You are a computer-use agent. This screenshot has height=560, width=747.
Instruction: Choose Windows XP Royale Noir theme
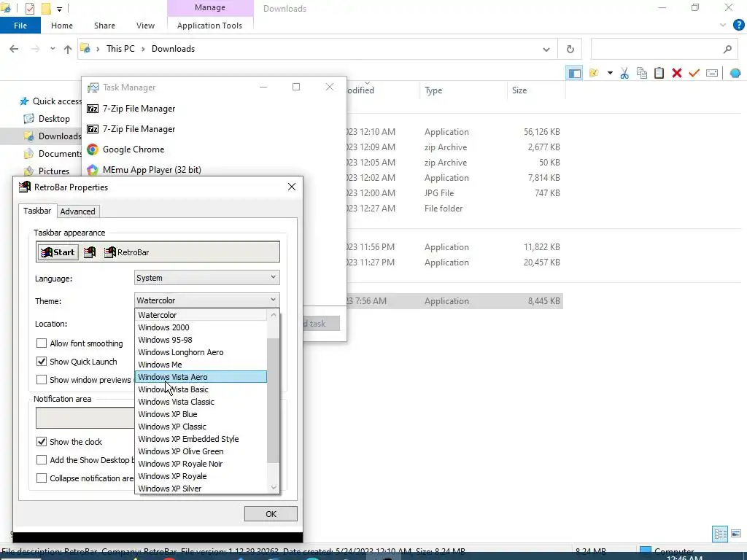(201, 463)
